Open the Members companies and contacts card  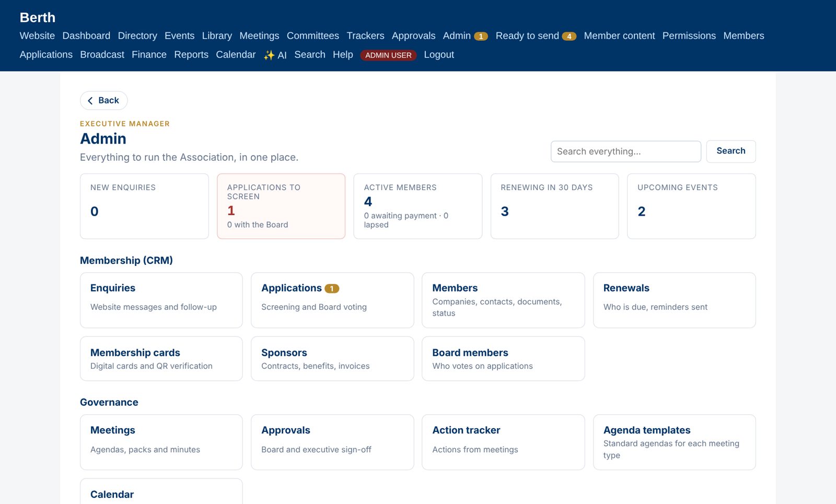503,300
